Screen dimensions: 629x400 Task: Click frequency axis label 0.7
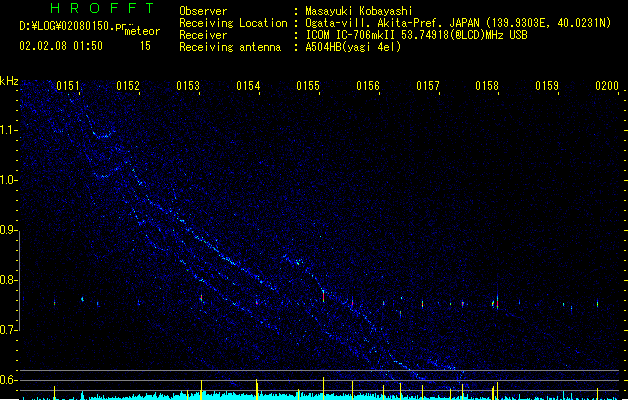pyautogui.click(x=8, y=330)
